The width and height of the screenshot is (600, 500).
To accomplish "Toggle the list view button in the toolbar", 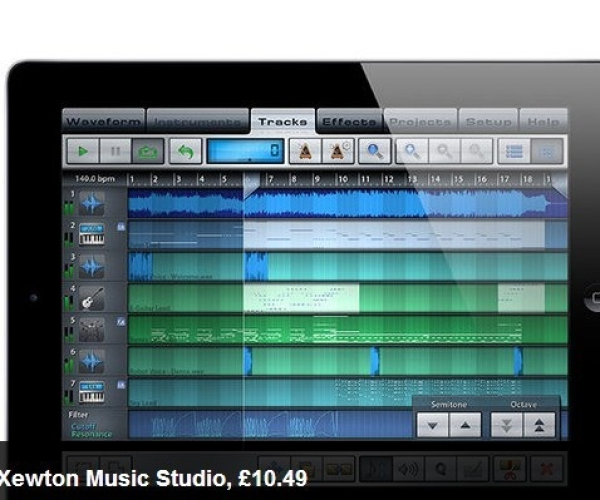I will [513, 152].
